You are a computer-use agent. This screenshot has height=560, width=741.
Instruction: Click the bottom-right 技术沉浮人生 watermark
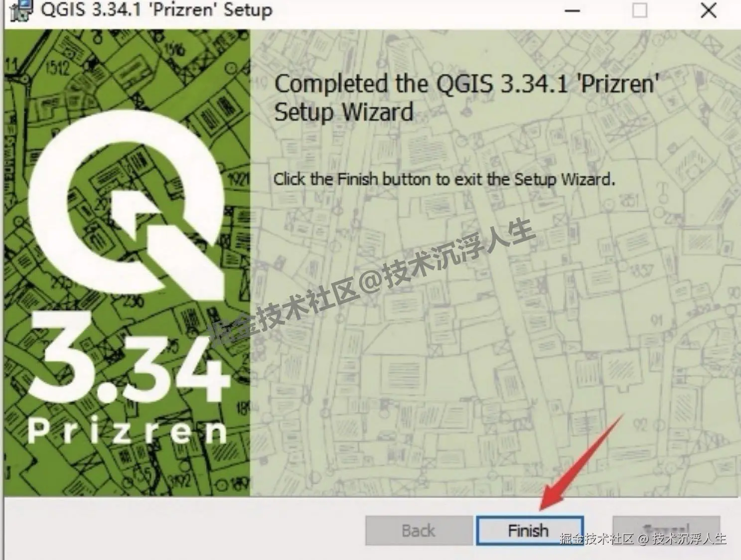pyautogui.click(x=690, y=538)
